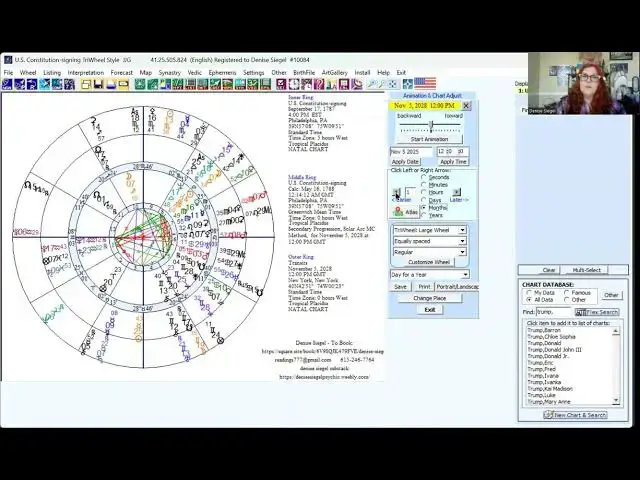Screen dimensions: 640x480
Task: Click the Find search field
Action: click(x=553, y=312)
